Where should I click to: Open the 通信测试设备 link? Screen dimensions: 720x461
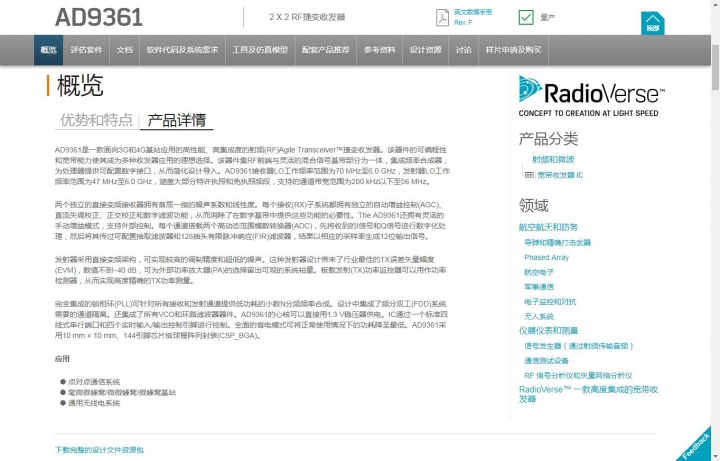[x=546, y=360]
